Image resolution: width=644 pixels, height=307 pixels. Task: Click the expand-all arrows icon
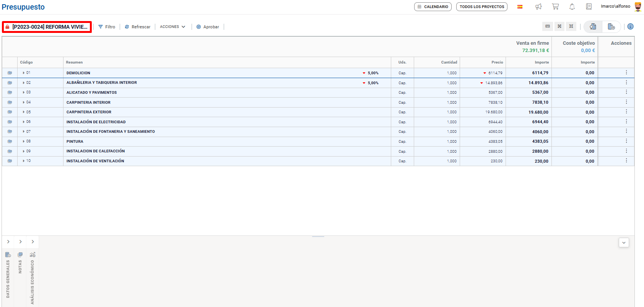tap(559, 26)
